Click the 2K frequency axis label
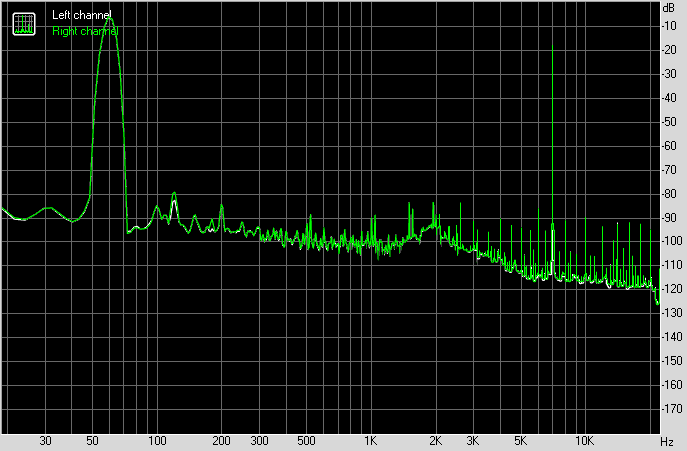Image resolution: width=687 pixels, height=451 pixels. (x=435, y=440)
